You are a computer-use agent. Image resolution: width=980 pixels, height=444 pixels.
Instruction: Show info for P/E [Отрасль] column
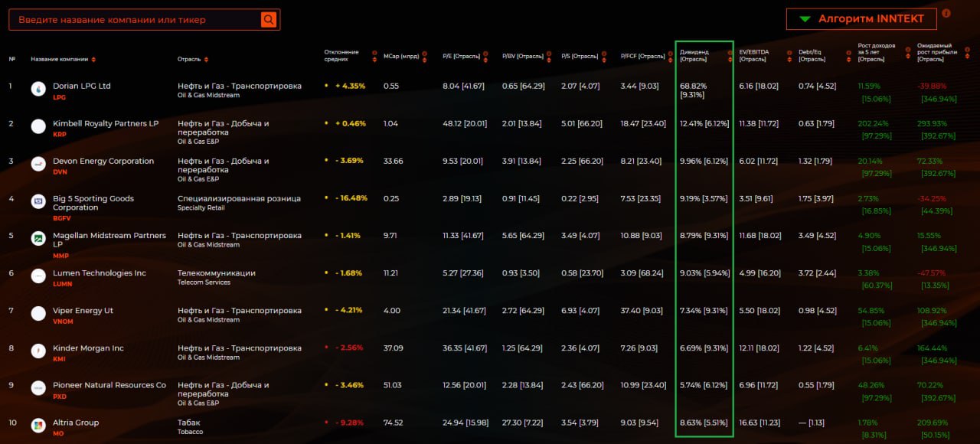point(486,53)
